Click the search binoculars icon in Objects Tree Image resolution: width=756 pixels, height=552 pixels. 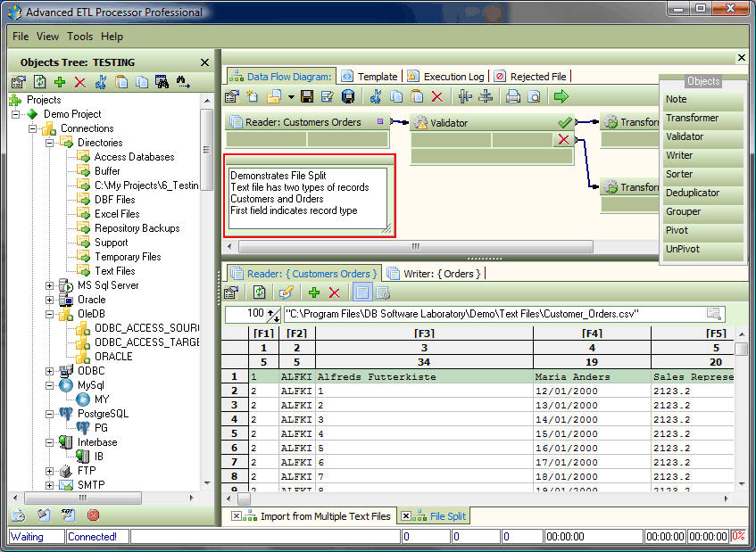point(162,83)
